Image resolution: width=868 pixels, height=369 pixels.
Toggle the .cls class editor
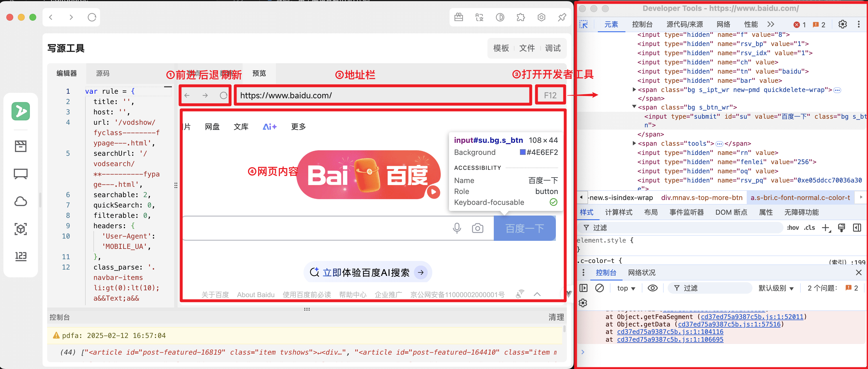click(809, 228)
